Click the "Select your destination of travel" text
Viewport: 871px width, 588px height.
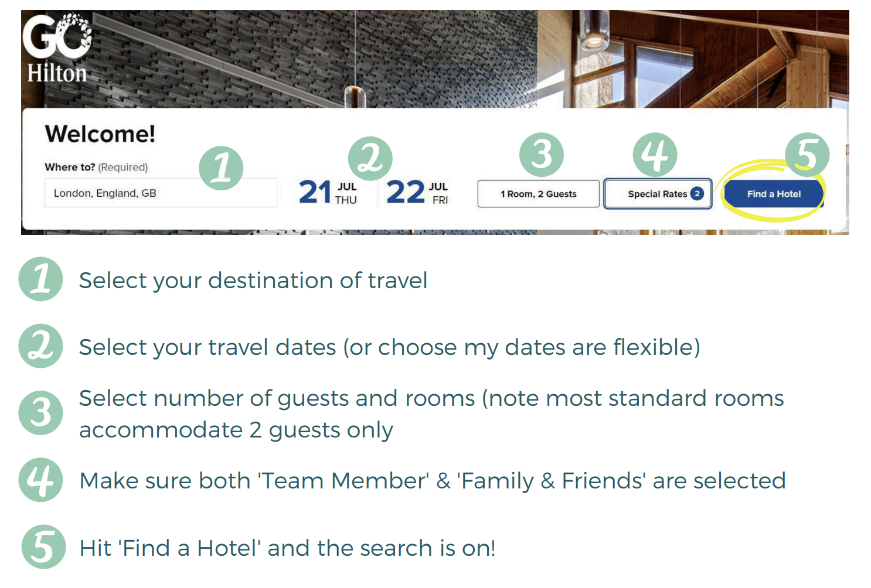pyautogui.click(x=253, y=281)
